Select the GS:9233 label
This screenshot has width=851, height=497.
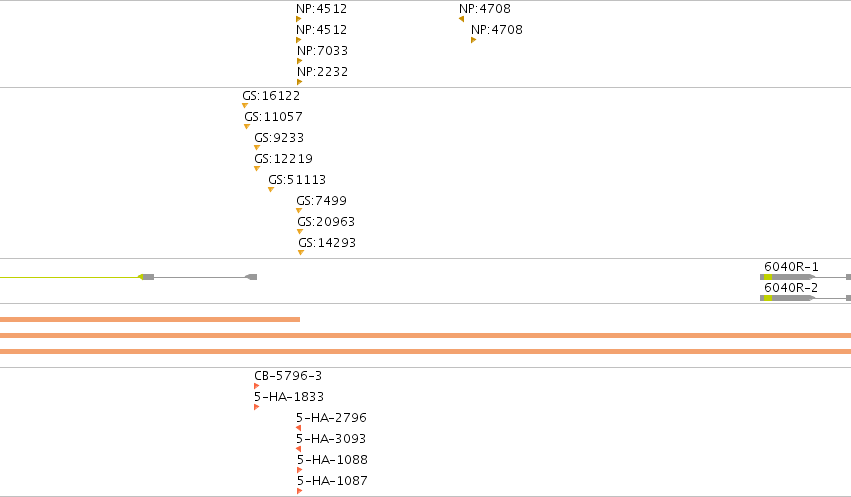point(279,138)
